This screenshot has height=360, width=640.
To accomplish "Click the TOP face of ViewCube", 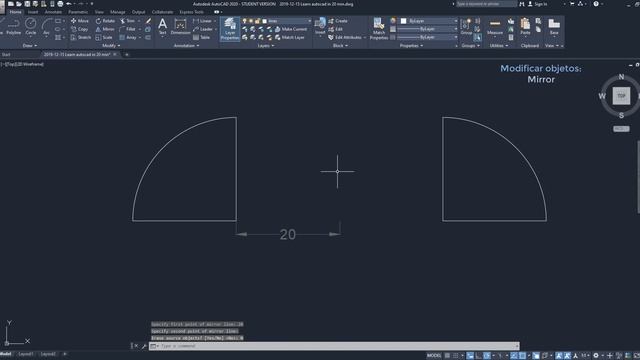I will [x=621, y=96].
